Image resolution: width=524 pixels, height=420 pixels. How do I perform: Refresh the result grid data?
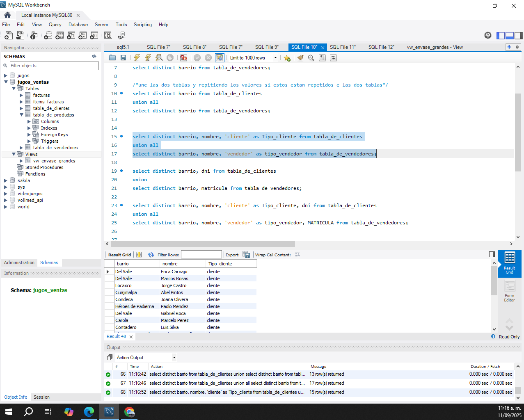pos(151,255)
